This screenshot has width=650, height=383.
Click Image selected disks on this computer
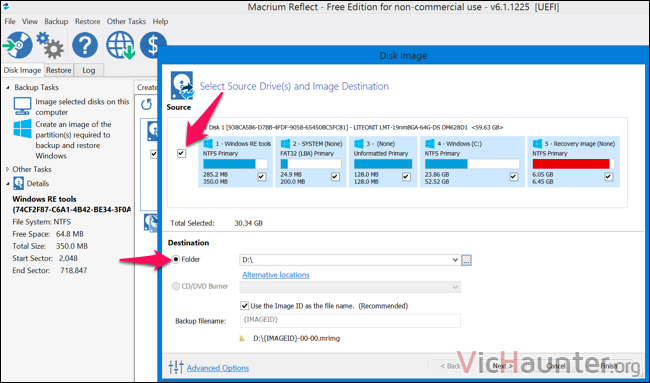click(x=82, y=107)
